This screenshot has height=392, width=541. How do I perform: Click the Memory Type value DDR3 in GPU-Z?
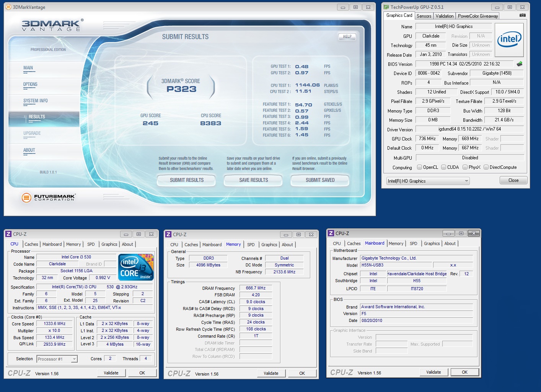pyautogui.click(x=433, y=111)
